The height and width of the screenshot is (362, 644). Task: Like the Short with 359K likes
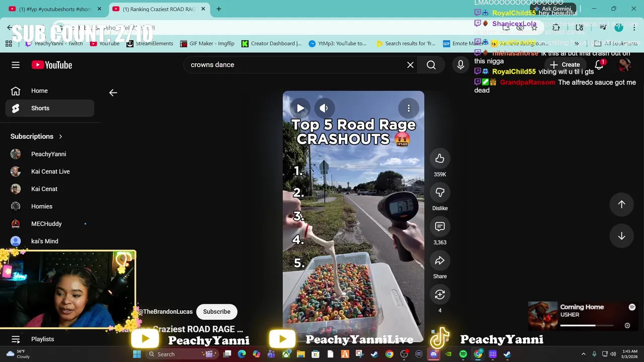tap(440, 159)
